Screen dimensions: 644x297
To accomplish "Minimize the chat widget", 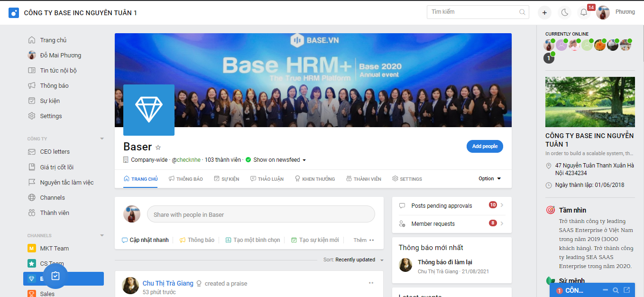I will pos(605,290).
